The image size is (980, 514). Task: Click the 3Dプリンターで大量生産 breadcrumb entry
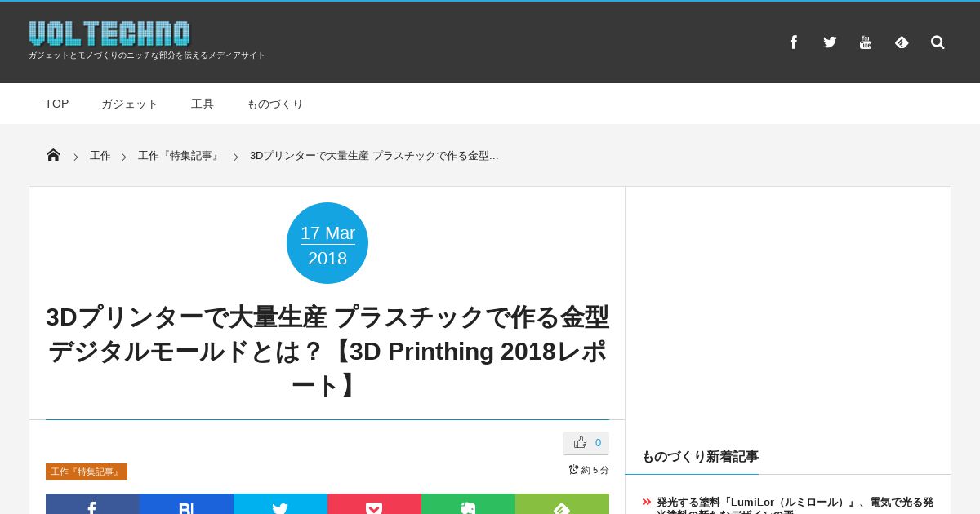374,156
